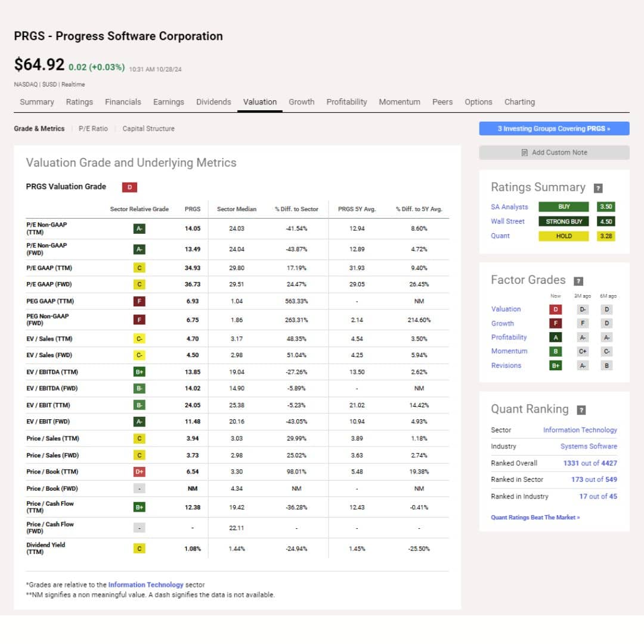Click the A- grade badge for P/E Non-GAAP (TTM)
Screen dimensions: 644x644
139,229
